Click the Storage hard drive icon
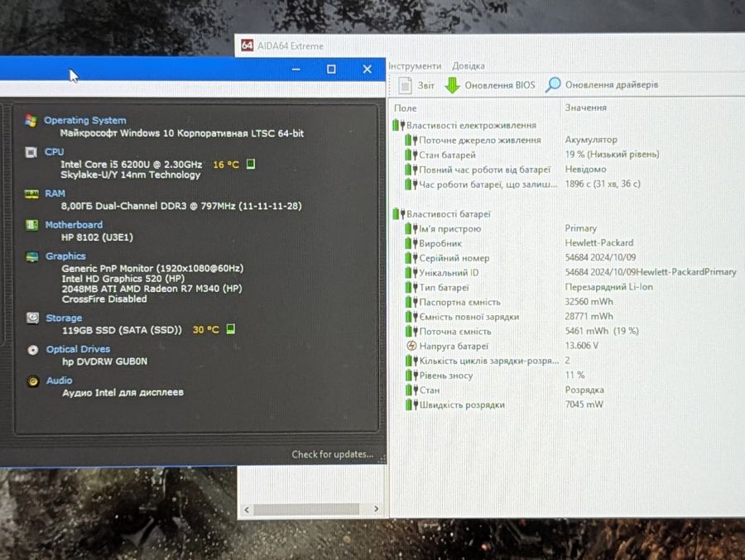Screen dimensions: 745x560 tap(33, 318)
